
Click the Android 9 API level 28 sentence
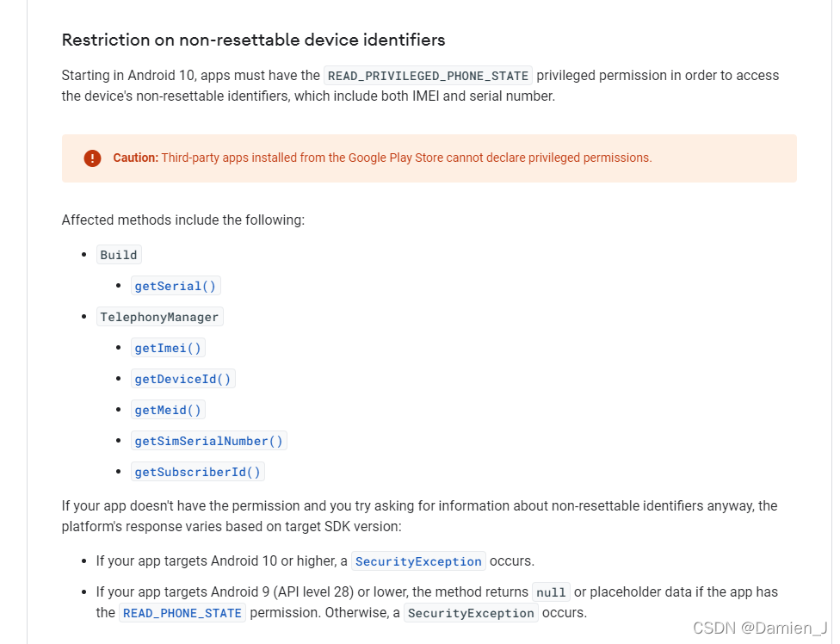click(x=436, y=602)
